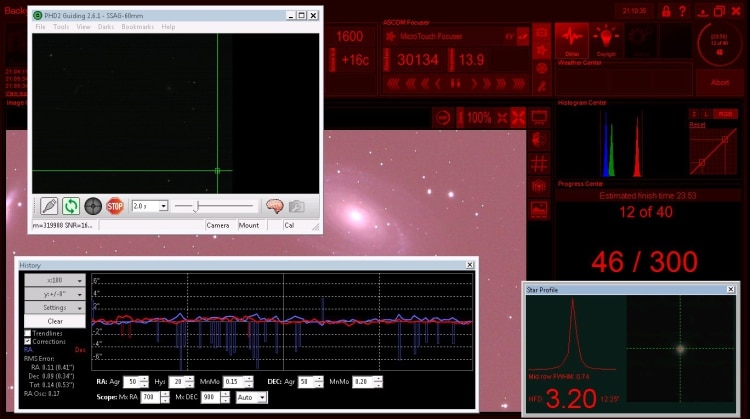Move focuser in by single left chevron

pyautogui.click(x=438, y=84)
